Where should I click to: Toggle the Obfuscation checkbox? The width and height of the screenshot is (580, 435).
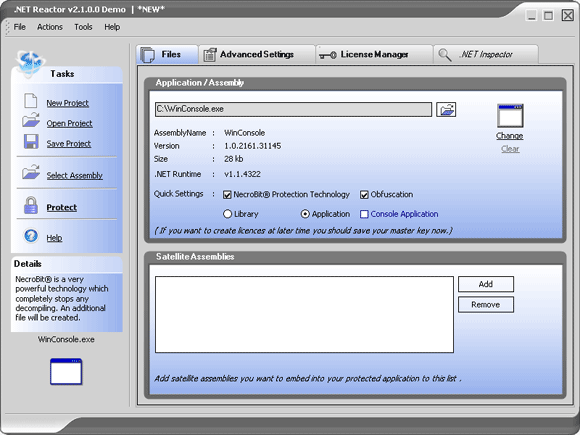pos(364,195)
